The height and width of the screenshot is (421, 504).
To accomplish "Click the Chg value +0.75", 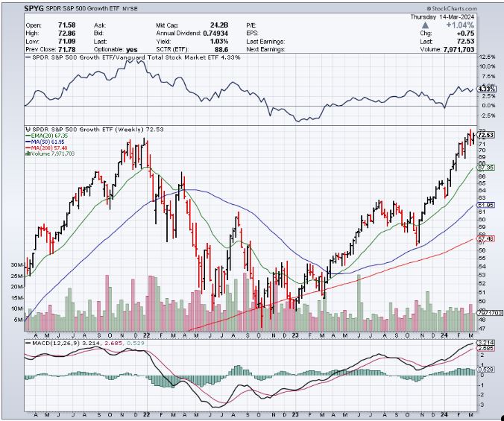I will [465, 34].
